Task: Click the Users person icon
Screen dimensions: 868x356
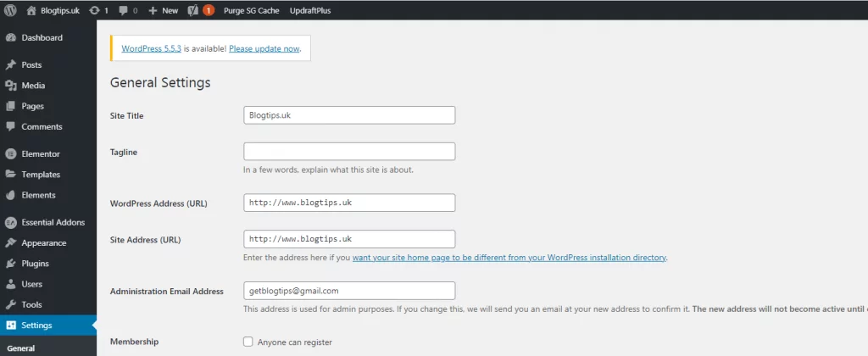Action: click(10, 284)
